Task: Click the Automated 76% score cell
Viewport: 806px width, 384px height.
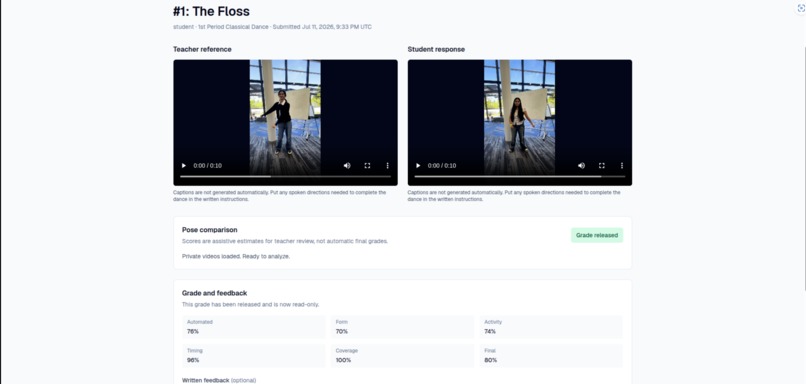Action: pyautogui.click(x=253, y=327)
